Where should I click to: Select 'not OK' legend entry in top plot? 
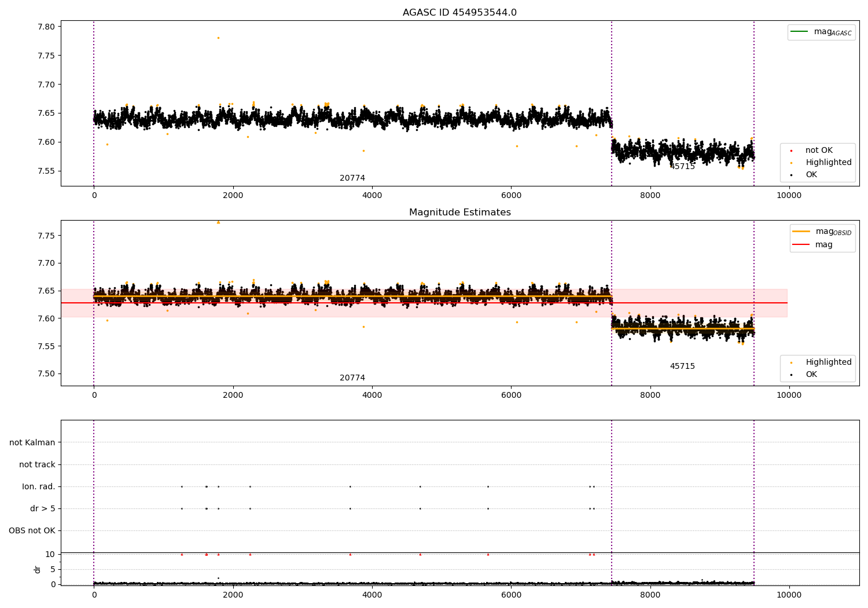click(x=819, y=151)
